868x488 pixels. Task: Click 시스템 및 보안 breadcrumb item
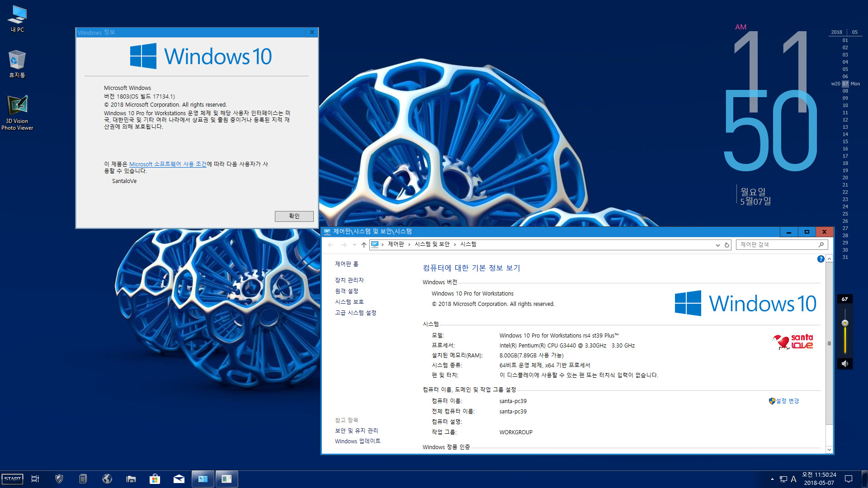click(432, 244)
